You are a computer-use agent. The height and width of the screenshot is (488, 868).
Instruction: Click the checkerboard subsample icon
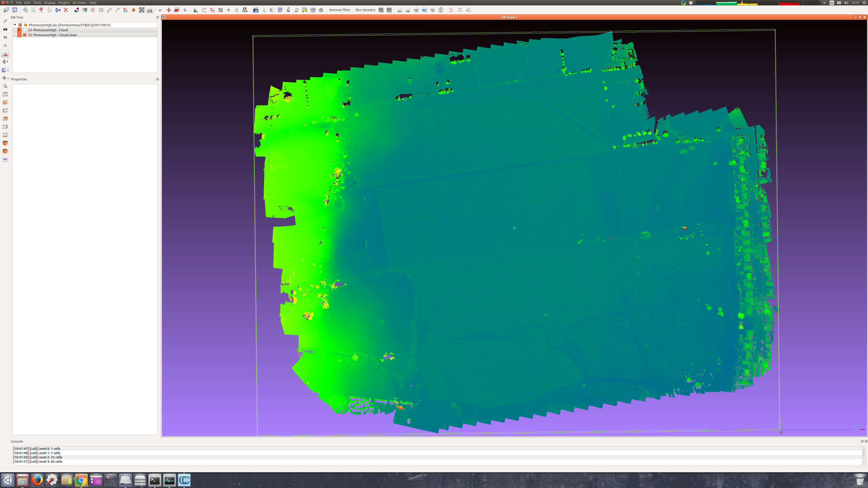[142, 10]
